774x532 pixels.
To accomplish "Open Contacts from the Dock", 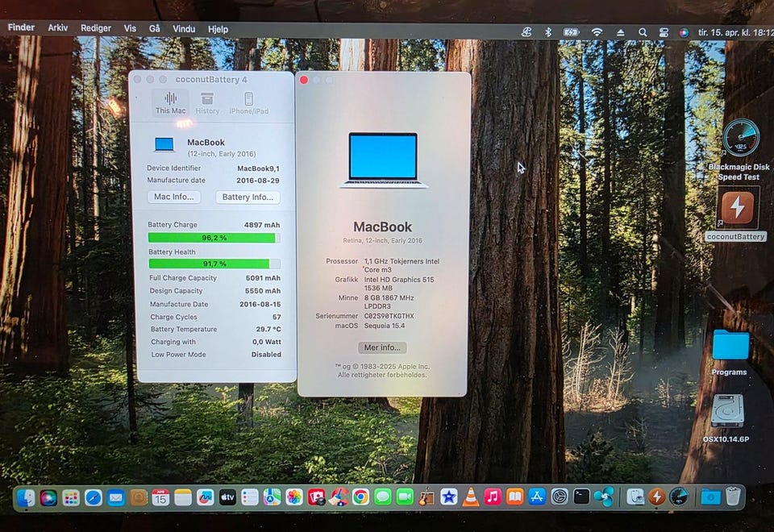I will coord(138,497).
